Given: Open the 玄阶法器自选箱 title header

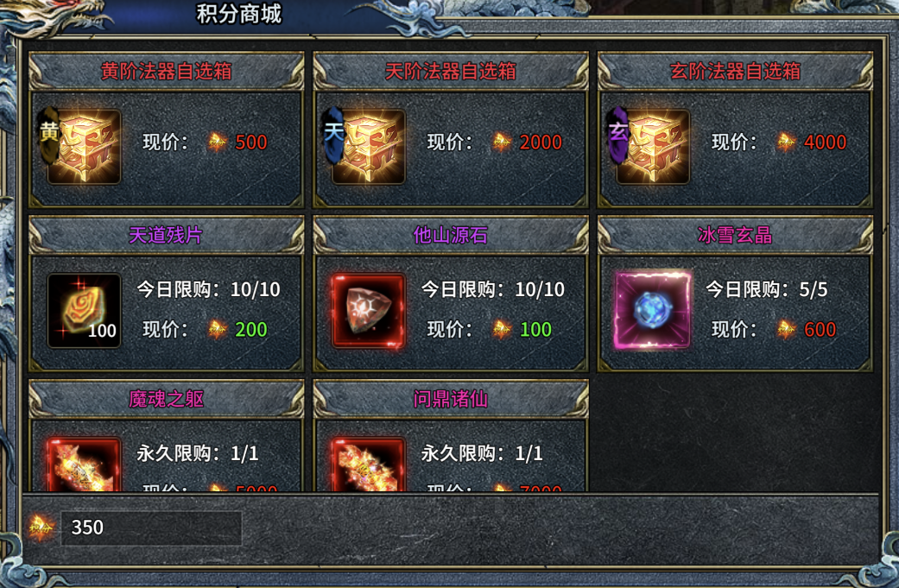Looking at the screenshot, I should pos(735,71).
